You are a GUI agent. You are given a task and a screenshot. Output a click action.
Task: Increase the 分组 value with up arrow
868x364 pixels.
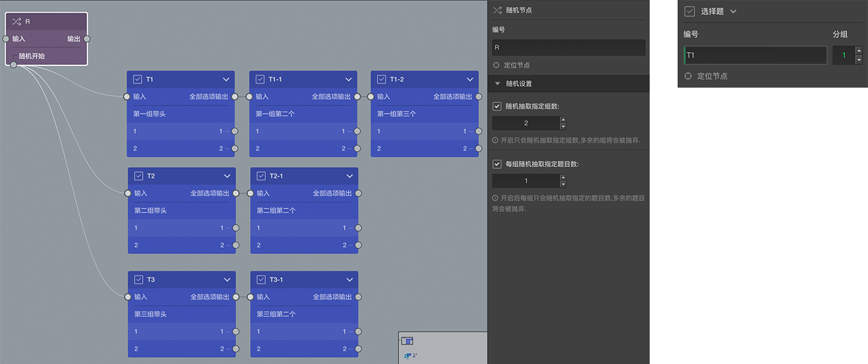point(859,51)
